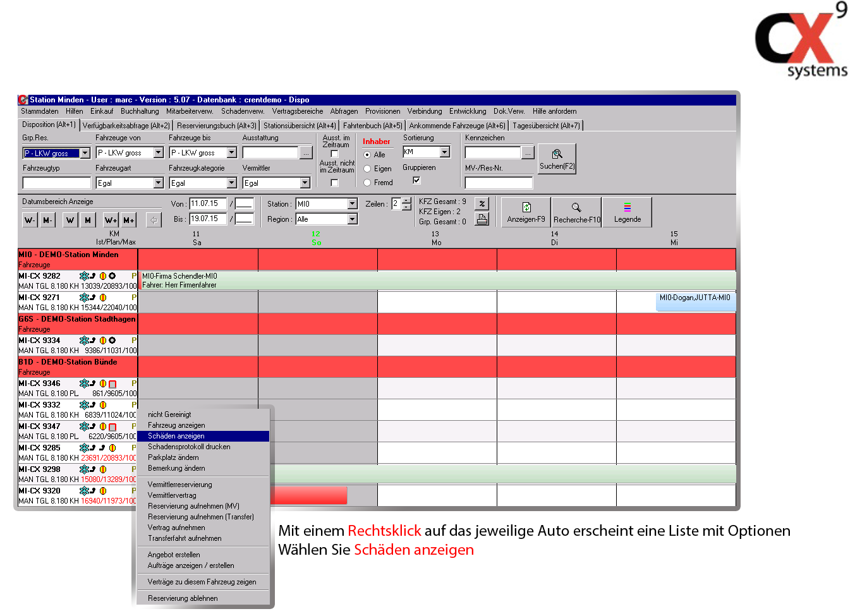Screen dimensions: 867x616
Task: Click the printer icon beside KFZ Eigen
Action: [482, 219]
